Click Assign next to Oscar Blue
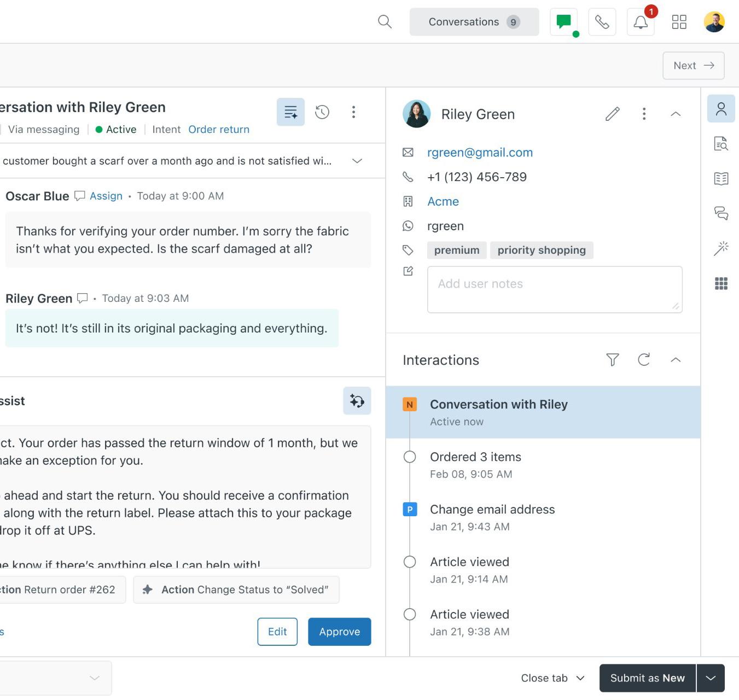Screen dimensions: 739x700 click(x=106, y=196)
